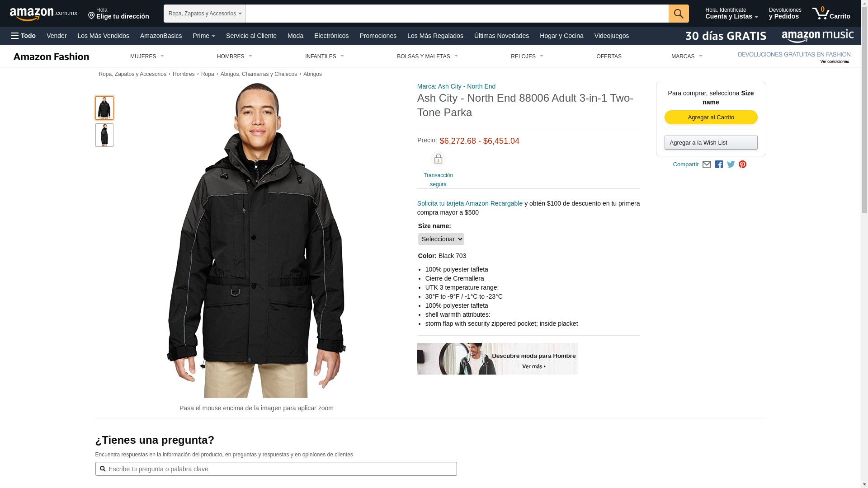This screenshot has width=868, height=488.
Task: Click the magnifying glass search button
Action: (679, 14)
